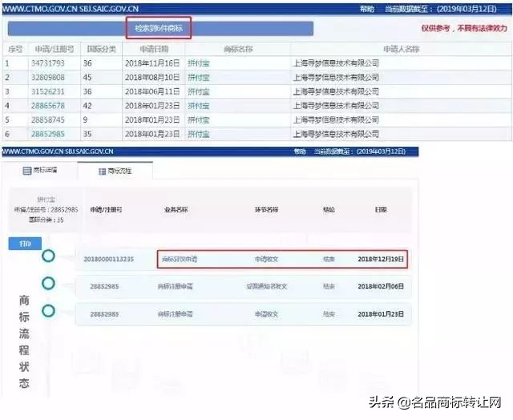The image size is (513, 420).
Task: Click the 环节名称 flow column header
Action: (267, 210)
